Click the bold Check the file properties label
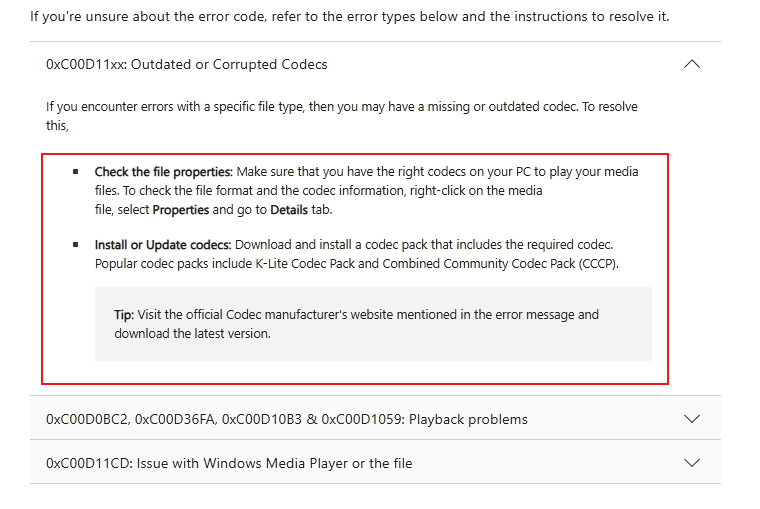The height and width of the screenshot is (509, 760). click(x=164, y=172)
